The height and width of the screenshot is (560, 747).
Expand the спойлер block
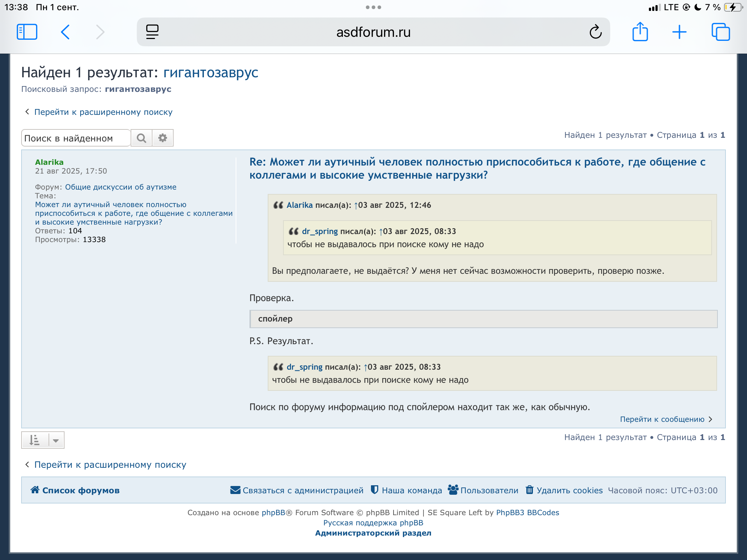click(x=275, y=319)
